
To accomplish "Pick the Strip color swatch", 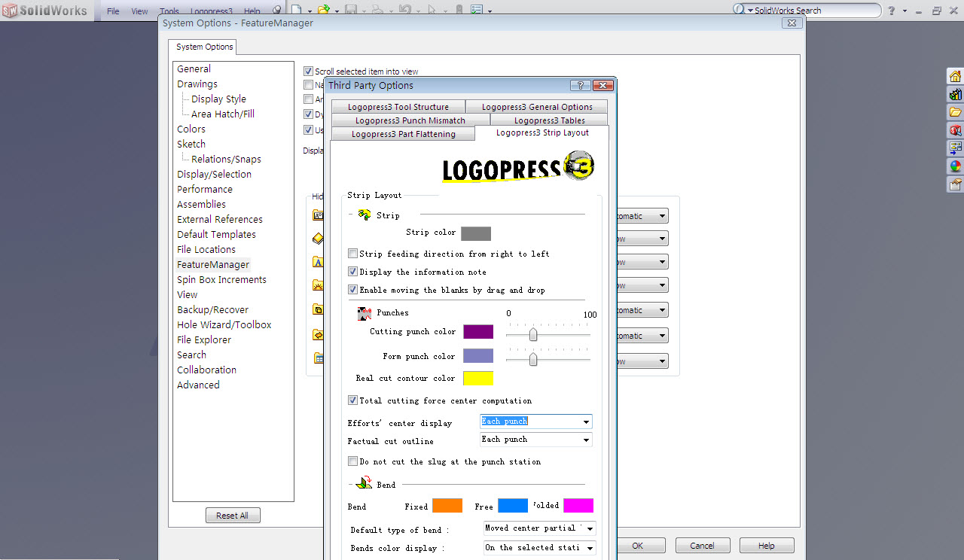I will (475, 233).
